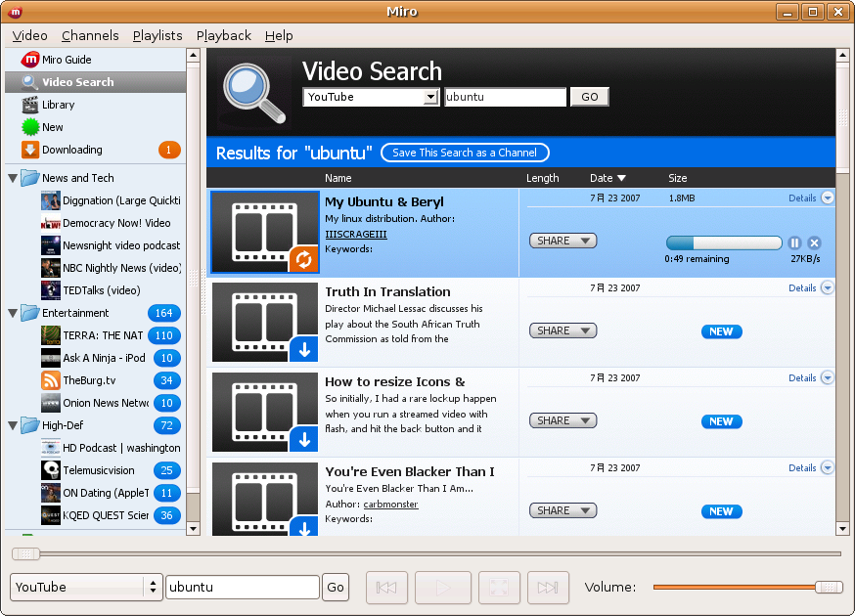Open SHARE dropdown for How to resize Icons

[x=562, y=420]
